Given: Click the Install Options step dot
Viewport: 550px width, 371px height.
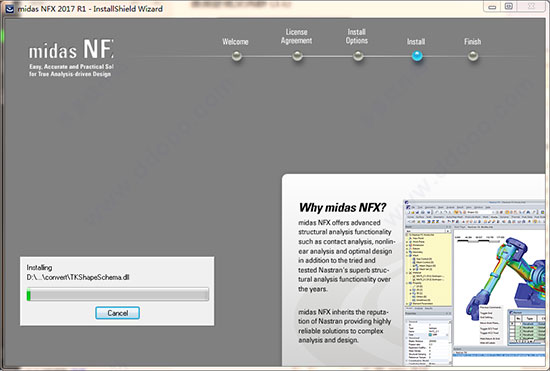Looking at the screenshot, I should [x=358, y=56].
